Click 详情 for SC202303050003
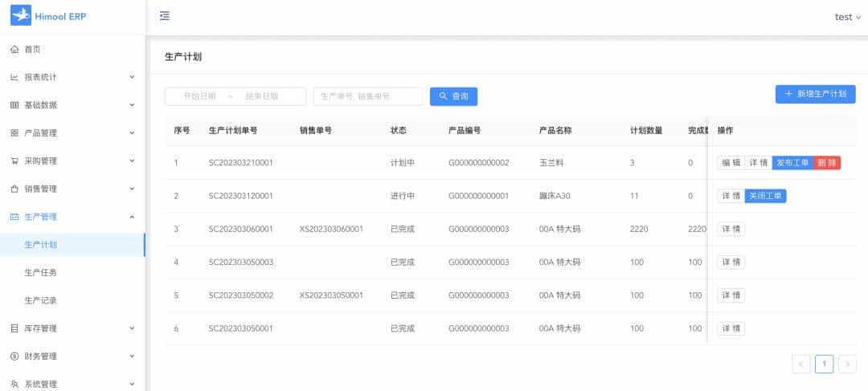The height and width of the screenshot is (391, 868). point(731,263)
